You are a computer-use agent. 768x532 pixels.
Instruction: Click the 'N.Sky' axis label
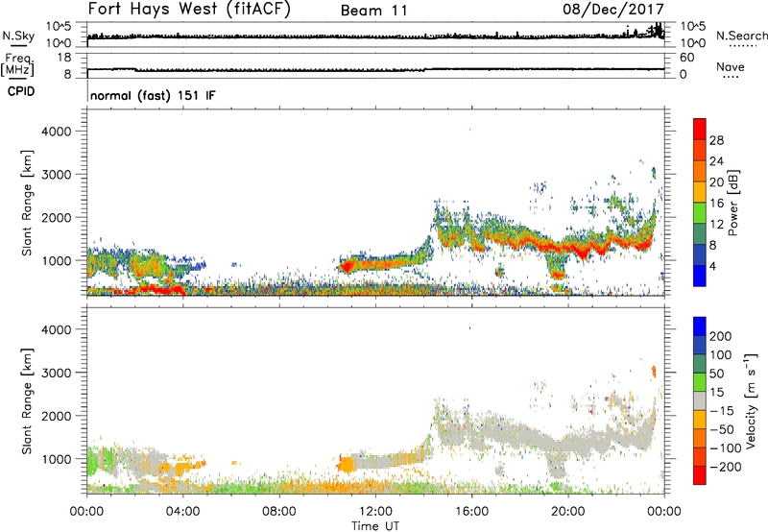[x=18, y=36]
